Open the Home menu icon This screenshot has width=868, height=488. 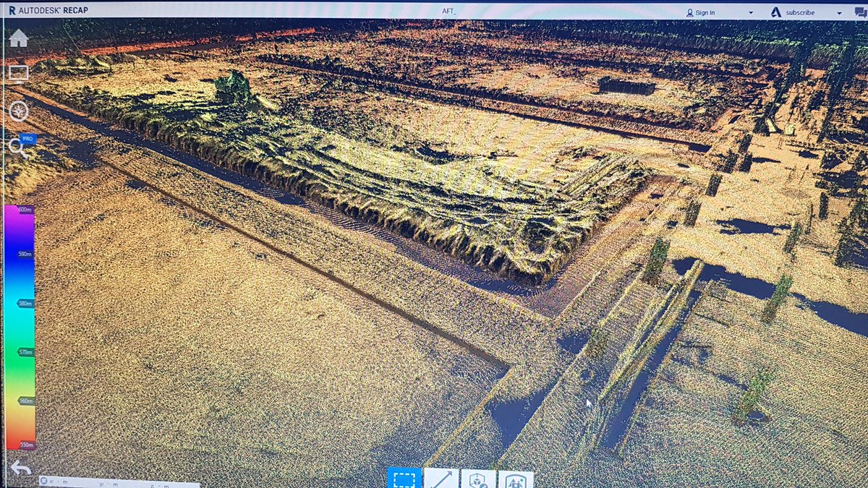[x=19, y=38]
